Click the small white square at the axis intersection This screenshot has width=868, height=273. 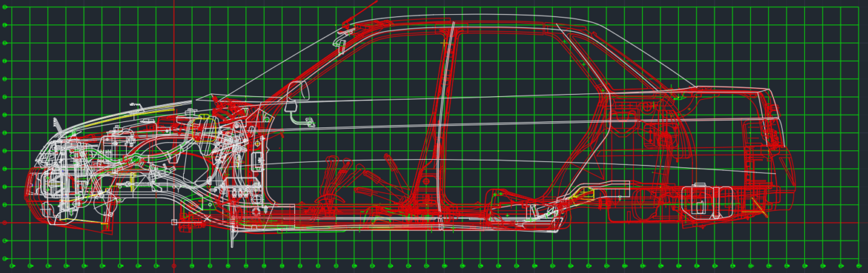(x=174, y=222)
